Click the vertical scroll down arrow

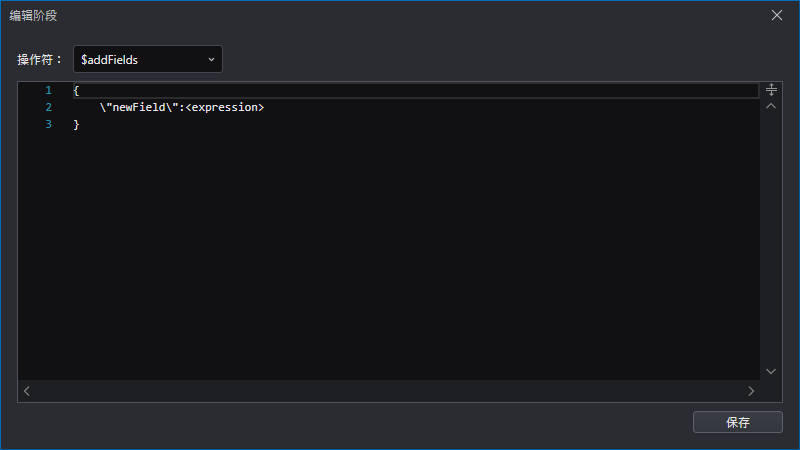771,371
